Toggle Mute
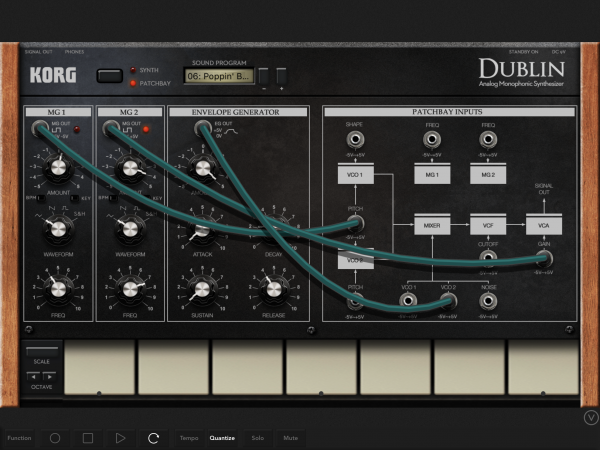The height and width of the screenshot is (450, 600). coord(290,438)
